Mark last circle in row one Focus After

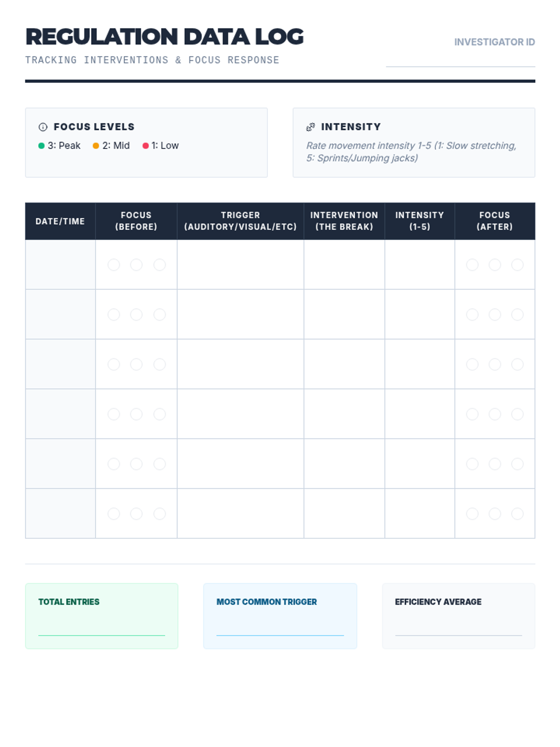pyautogui.click(x=518, y=265)
